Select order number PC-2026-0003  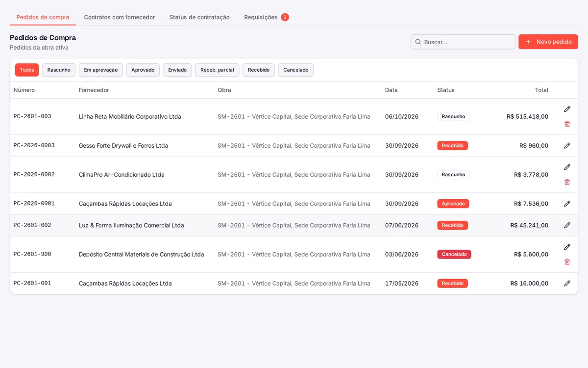pos(34,146)
